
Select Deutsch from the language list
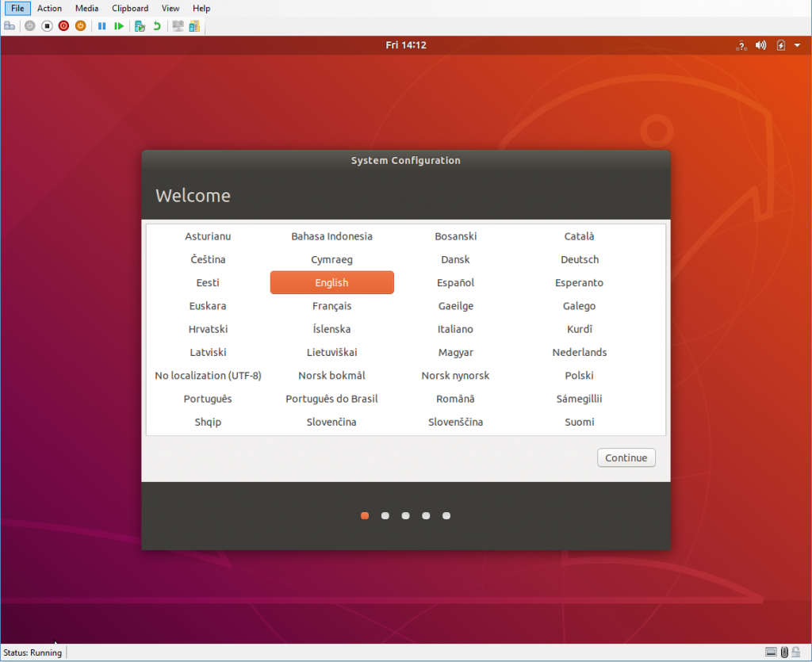pyautogui.click(x=579, y=259)
